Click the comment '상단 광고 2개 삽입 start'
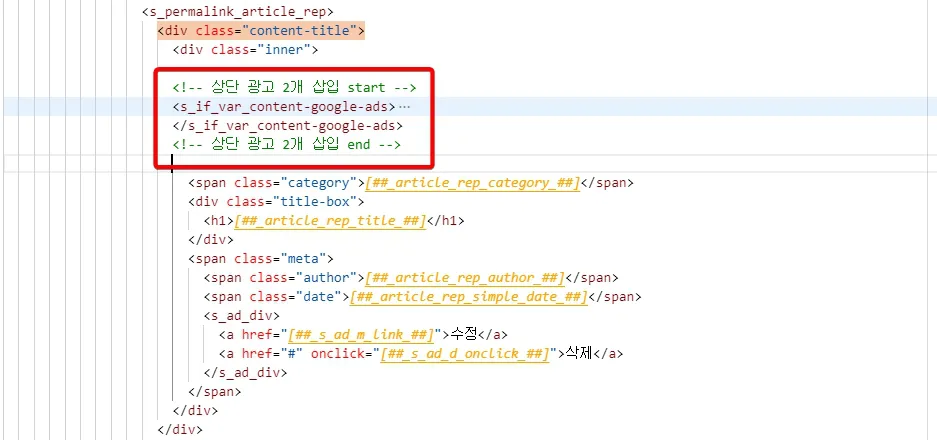Screen dimensions: 937x440 [294, 87]
